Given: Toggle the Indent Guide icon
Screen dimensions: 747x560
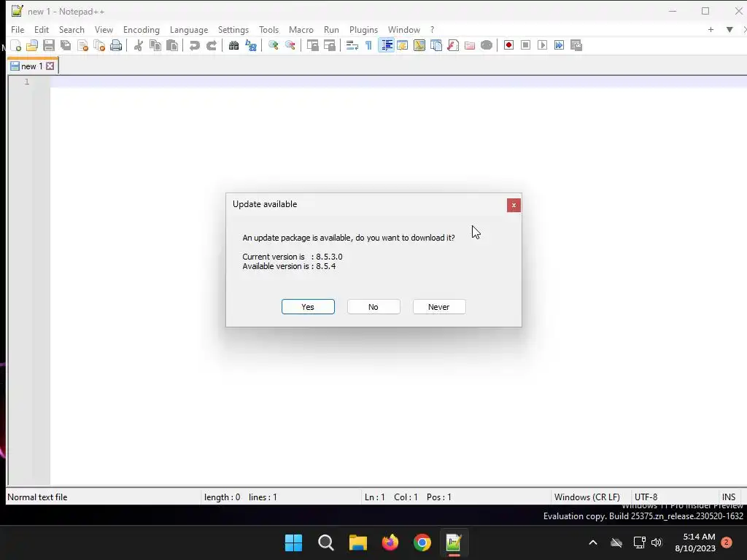Looking at the screenshot, I should click(387, 45).
